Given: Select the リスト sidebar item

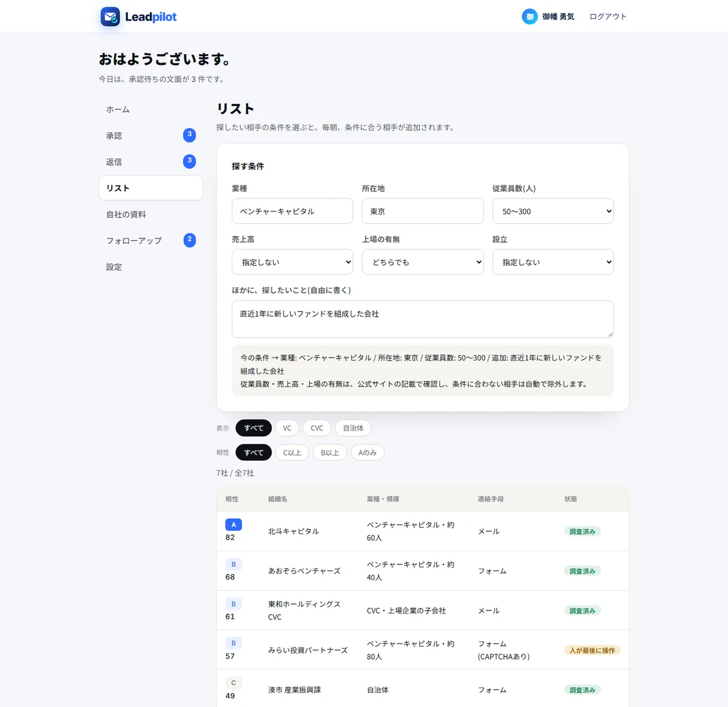Looking at the screenshot, I should 150,188.
